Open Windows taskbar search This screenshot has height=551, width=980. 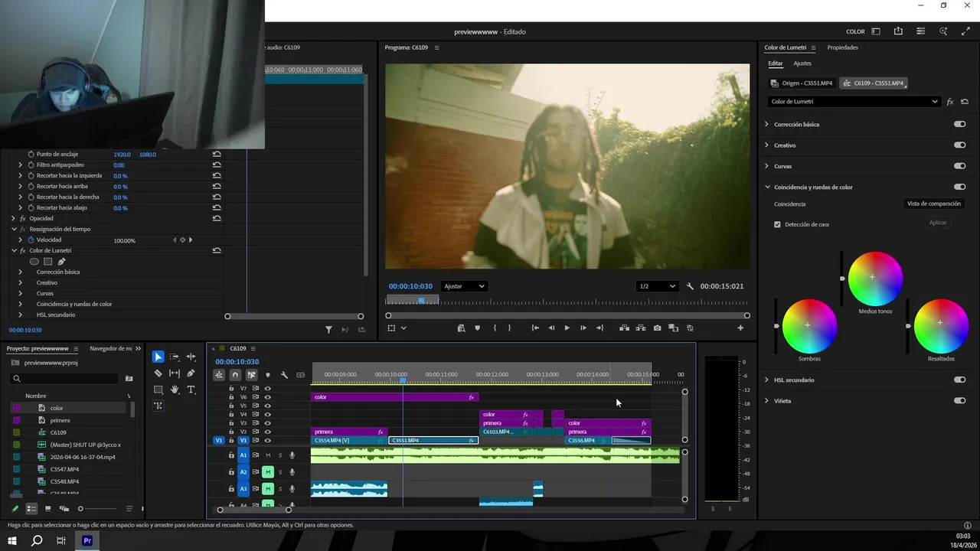point(37,540)
